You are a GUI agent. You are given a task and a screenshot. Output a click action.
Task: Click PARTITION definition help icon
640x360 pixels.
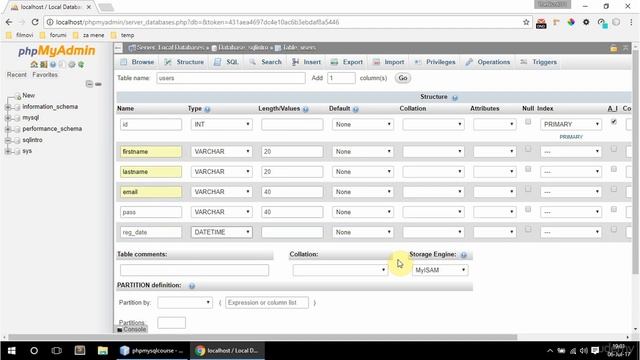click(192, 286)
